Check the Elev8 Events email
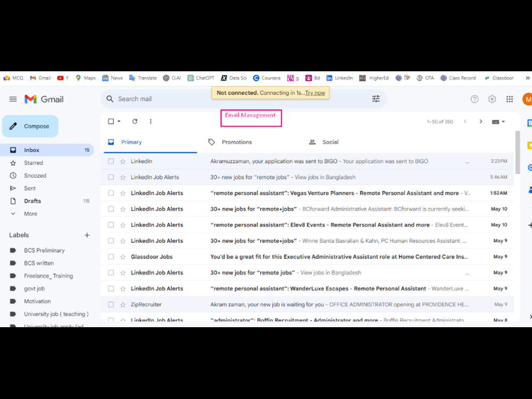This screenshot has width=532, height=399. [x=111, y=225]
